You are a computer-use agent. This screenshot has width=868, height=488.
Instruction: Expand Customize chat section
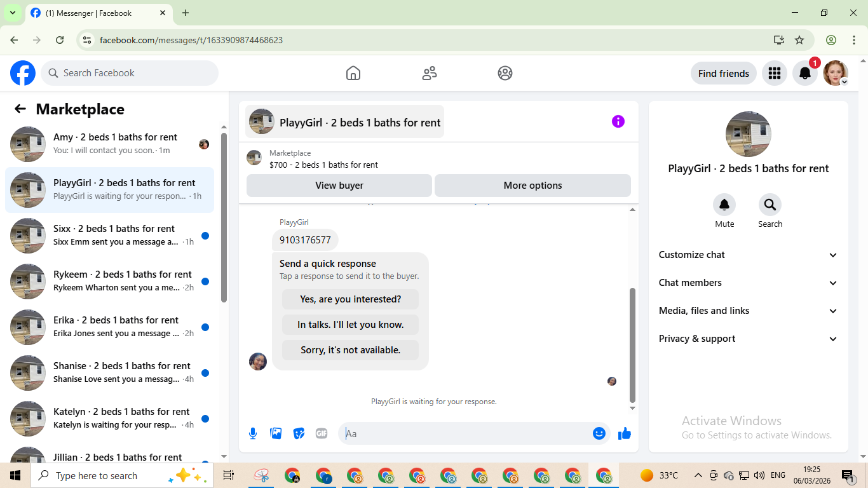tap(749, 255)
